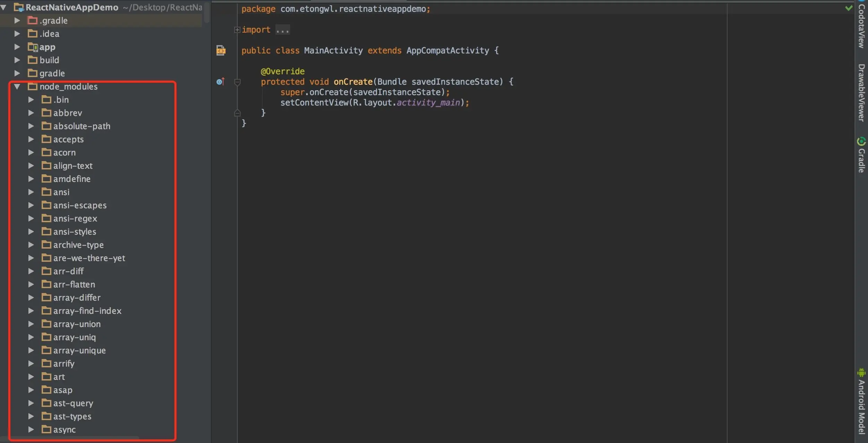Collapse the ReactNativeAppDemo project root arrow
The height and width of the screenshot is (443, 868).
[x=3, y=7]
